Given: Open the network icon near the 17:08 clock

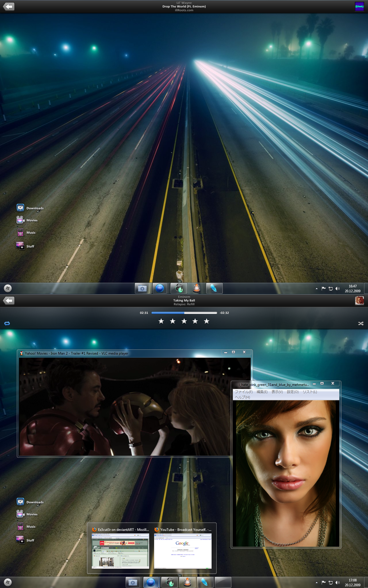Looking at the screenshot, I should 331,583.
